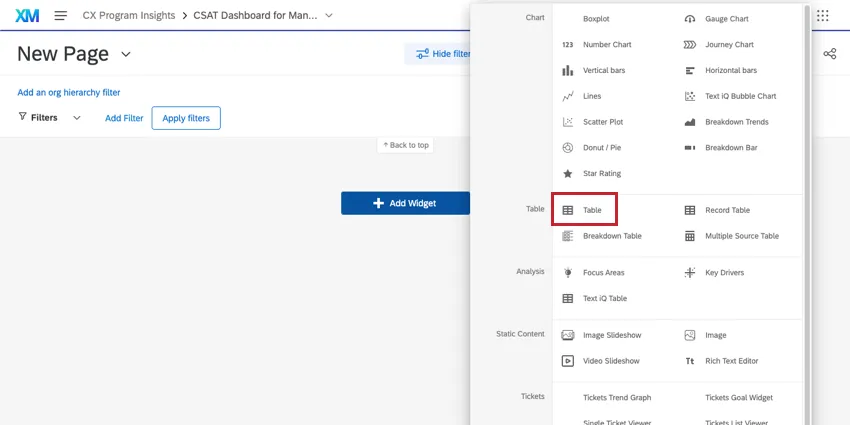Open the CSAT Dashboard name dropdown
The image size is (850, 425).
coord(330,16)
